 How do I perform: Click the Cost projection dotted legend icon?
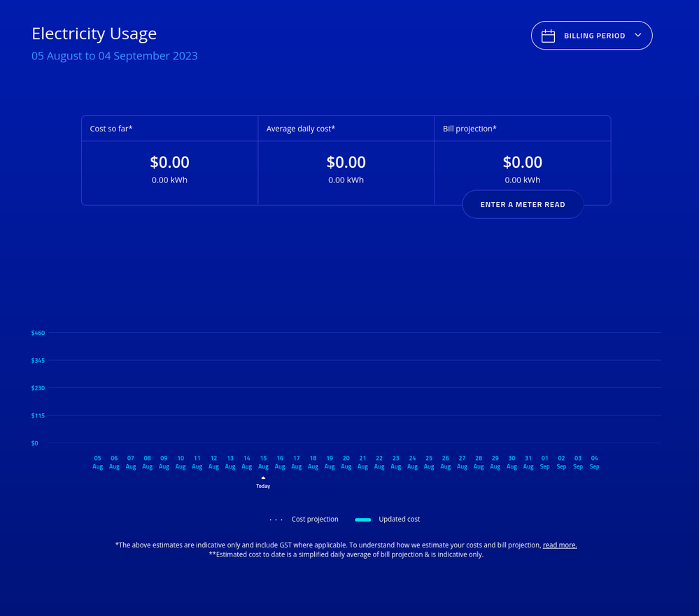276,520
